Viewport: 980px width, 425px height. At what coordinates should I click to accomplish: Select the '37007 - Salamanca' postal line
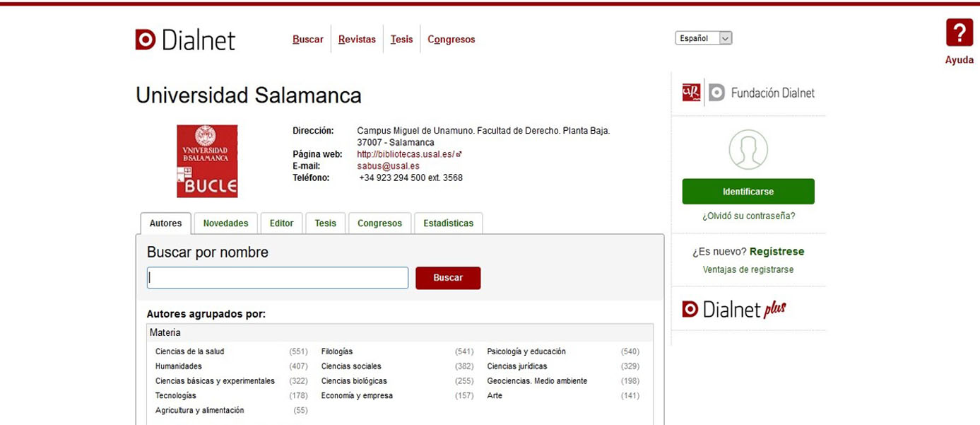coord(396,143)
